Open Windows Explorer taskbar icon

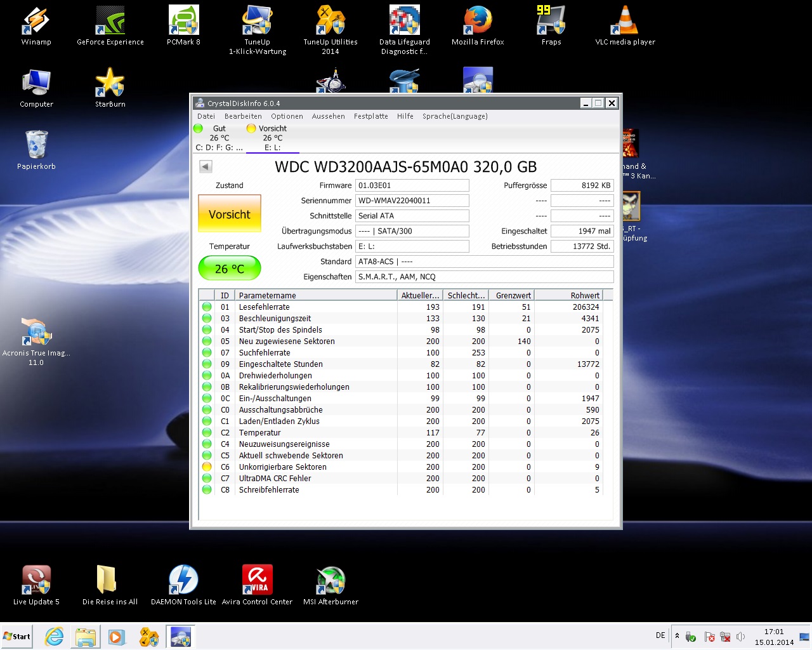point(85,637)
